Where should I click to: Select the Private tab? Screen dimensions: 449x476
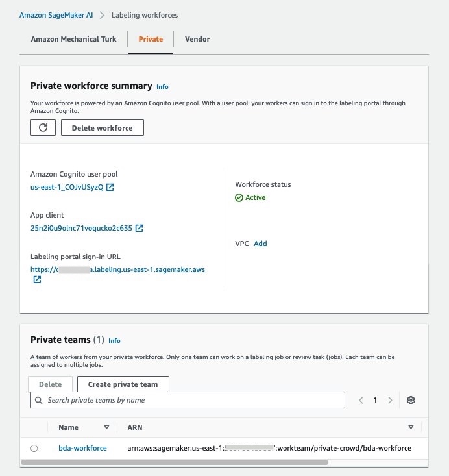(x=151, y=39)
